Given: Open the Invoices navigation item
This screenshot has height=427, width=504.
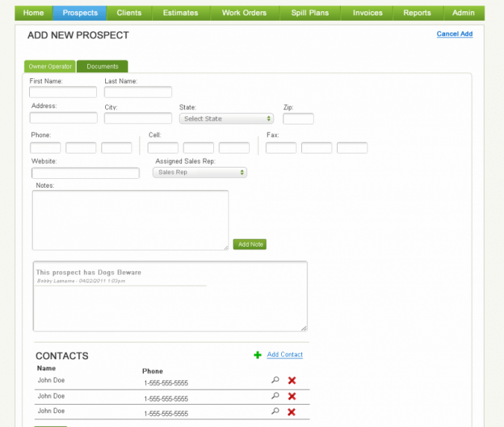Looking at the screenshot, I should (x=368, y=13).
